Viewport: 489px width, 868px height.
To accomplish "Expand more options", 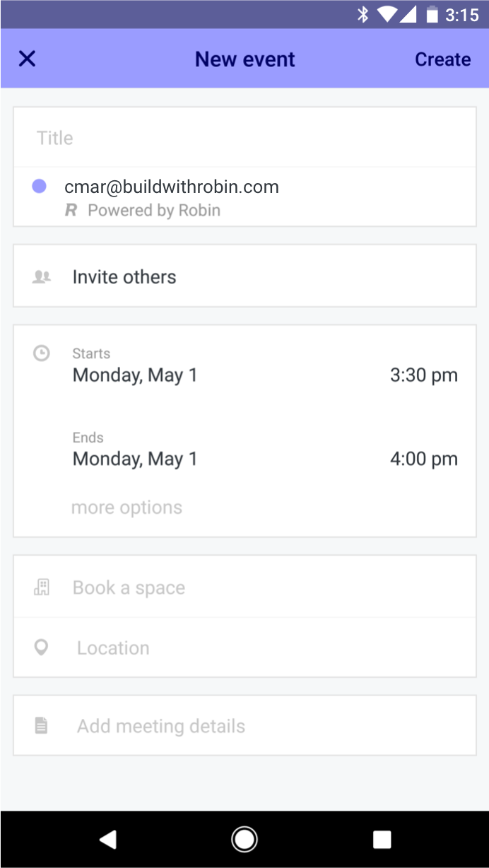I will pyautogui.click(x=126, y=508).
